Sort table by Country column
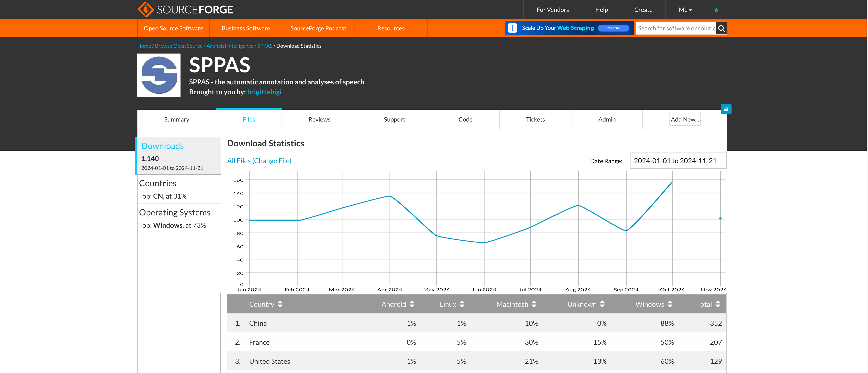This screenshot has width=868, height=373. pyautogui.click(x=266, y=304)
